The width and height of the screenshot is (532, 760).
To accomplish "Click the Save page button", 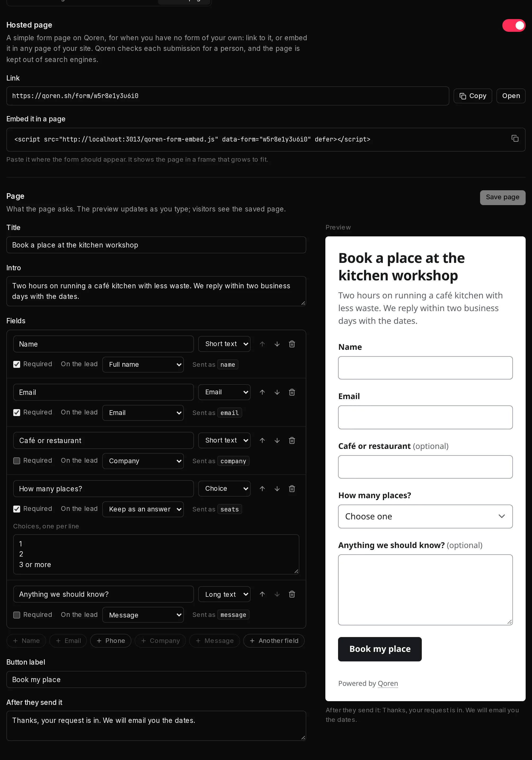I will coord(503,197).
